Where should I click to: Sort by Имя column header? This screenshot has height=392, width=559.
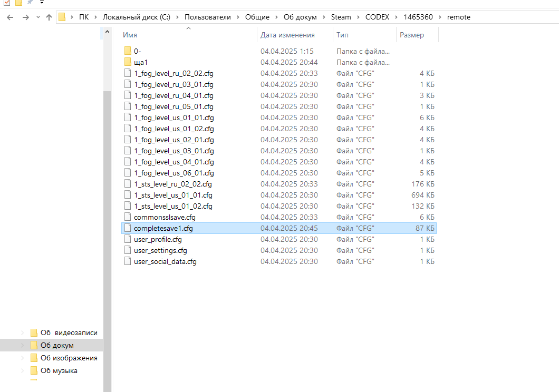(130, 35)
